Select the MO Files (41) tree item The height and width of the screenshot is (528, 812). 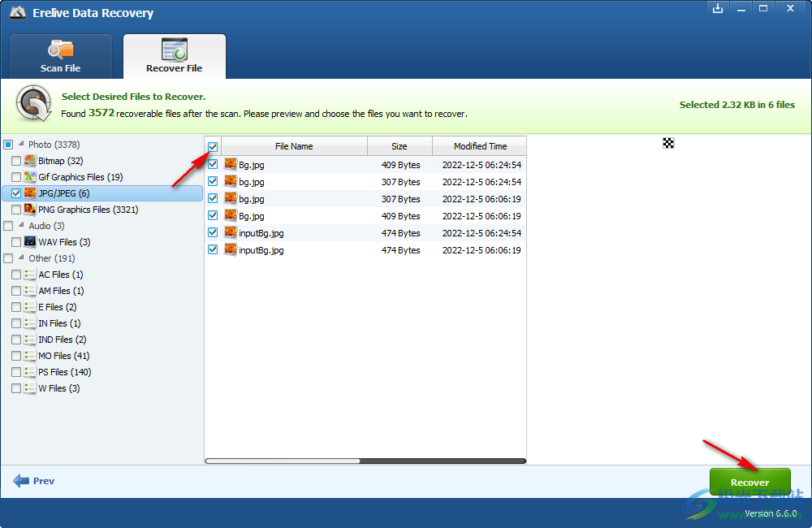[x=63, y=356]
